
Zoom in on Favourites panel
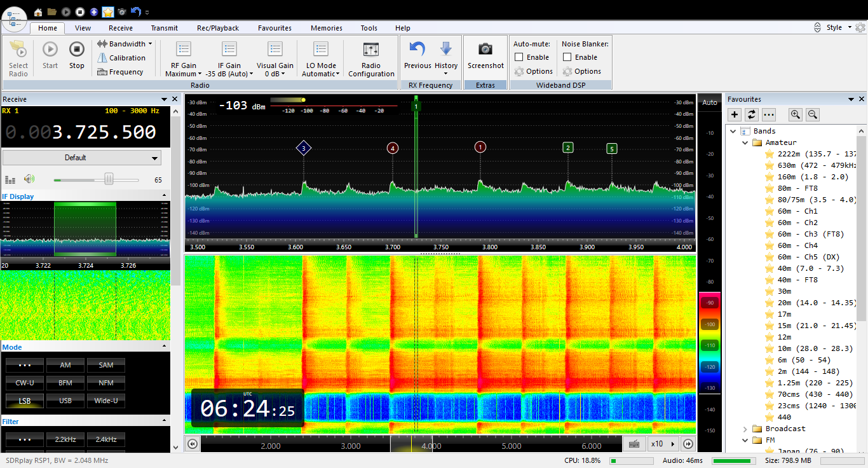tap(795, 114)
